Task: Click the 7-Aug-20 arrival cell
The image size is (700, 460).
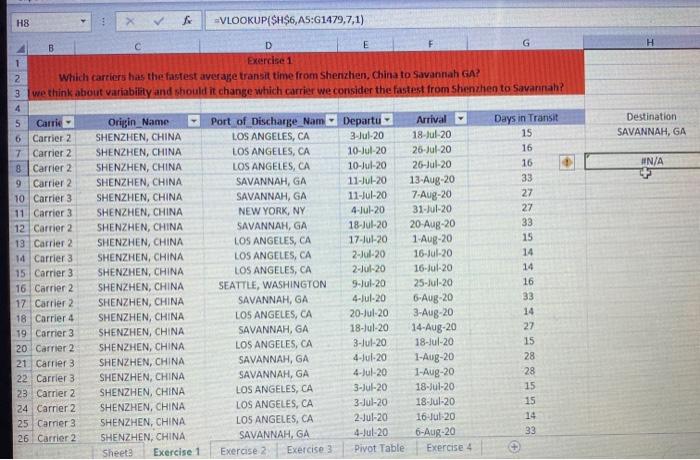Action: coord(432,195)
